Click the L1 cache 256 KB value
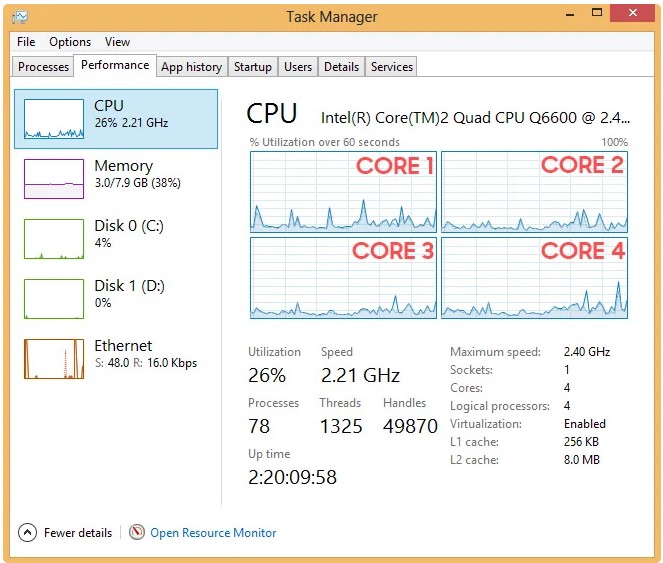This screenshot has height=563, width=663. pyautogui.click(x=581, y=442)
